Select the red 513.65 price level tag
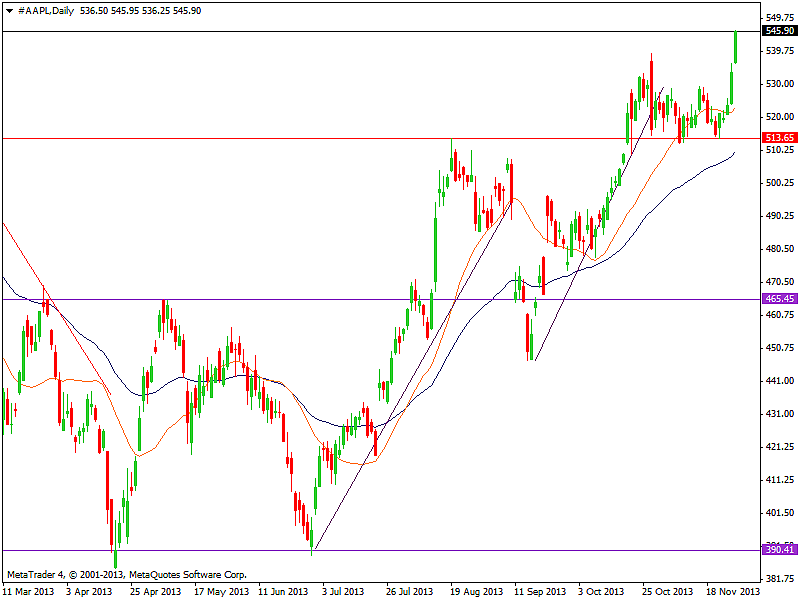The width and height of the screenshot is (800, 600). click(778, 138)
